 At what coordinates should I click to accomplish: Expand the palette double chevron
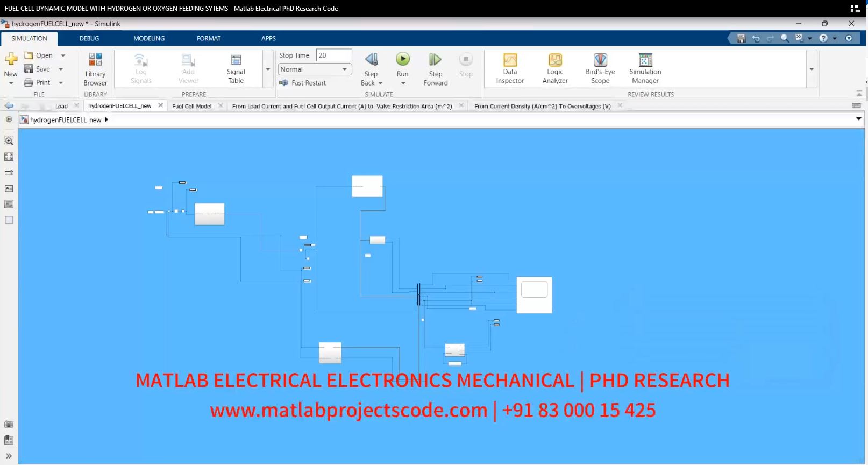click(x=9, y=456)
